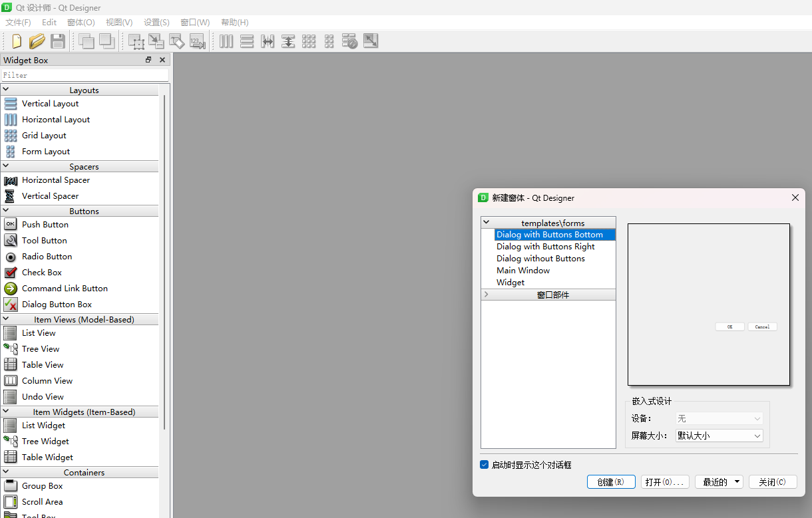Choose Dialog without Buttons template

[x=540, y=259]
